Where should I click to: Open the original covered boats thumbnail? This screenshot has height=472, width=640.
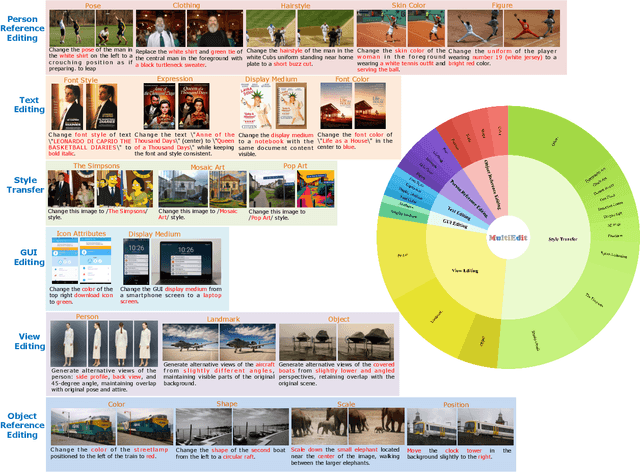[x=307, y=343]
